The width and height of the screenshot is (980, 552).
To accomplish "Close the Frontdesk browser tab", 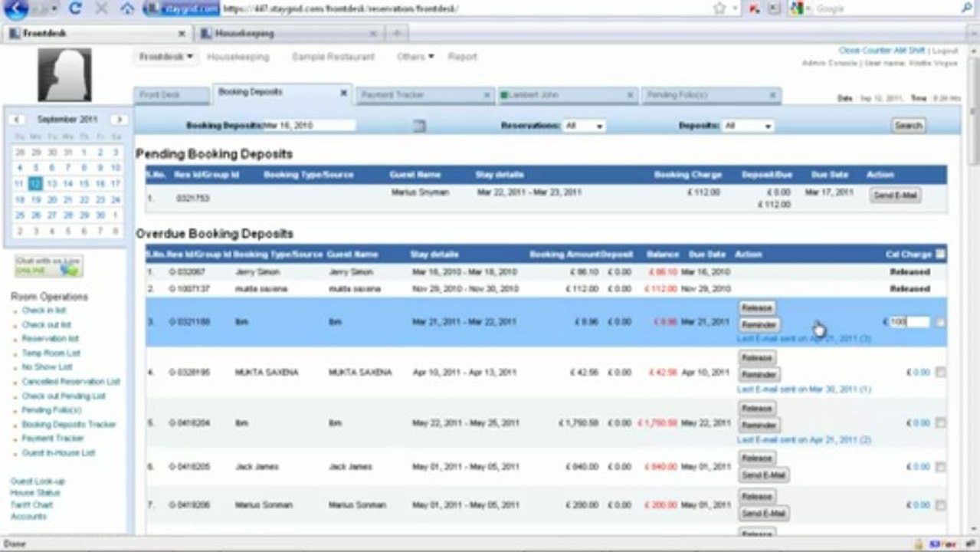I will 182,34.
